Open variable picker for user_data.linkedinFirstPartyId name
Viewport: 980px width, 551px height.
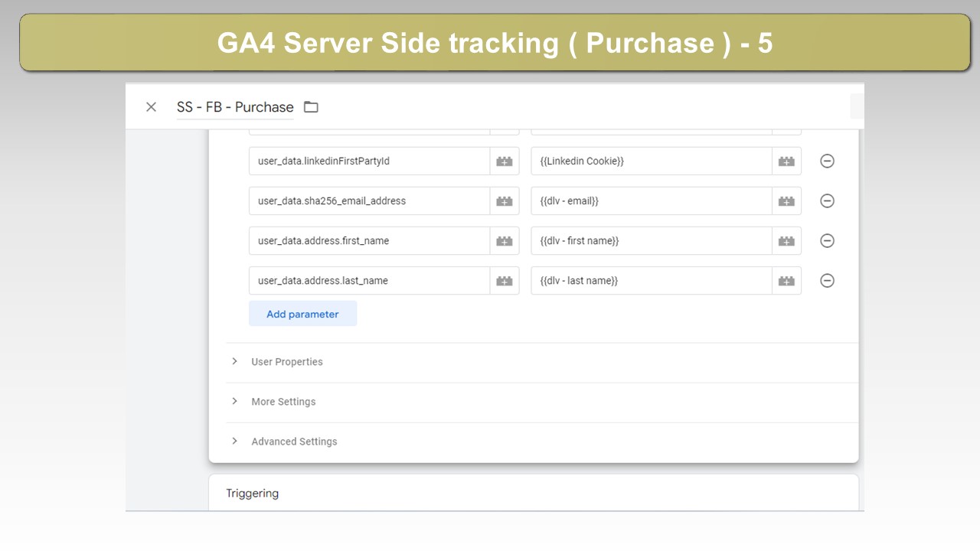[x=505, y=161]
